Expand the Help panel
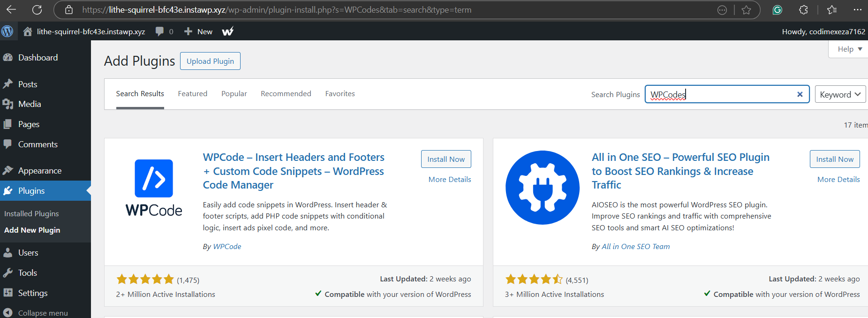Viewport: 868px width, 318px height. point(849,49)
